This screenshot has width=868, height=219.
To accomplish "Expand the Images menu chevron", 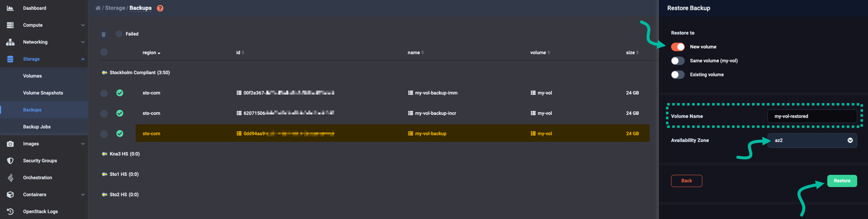I will click(x=83, y=144).
